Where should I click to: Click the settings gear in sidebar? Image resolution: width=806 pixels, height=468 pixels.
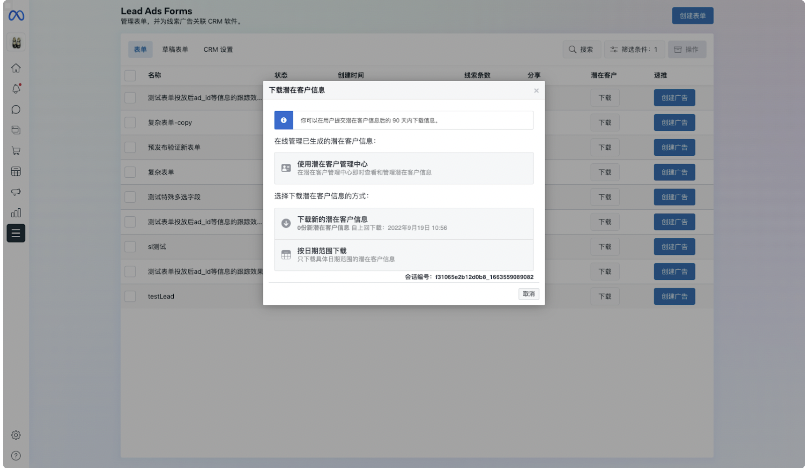16,435
